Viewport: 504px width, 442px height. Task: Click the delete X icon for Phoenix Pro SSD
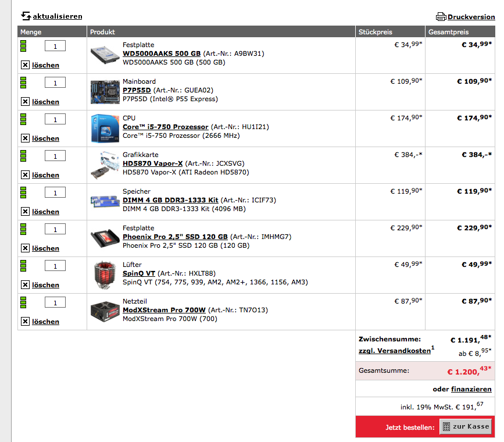25,248
